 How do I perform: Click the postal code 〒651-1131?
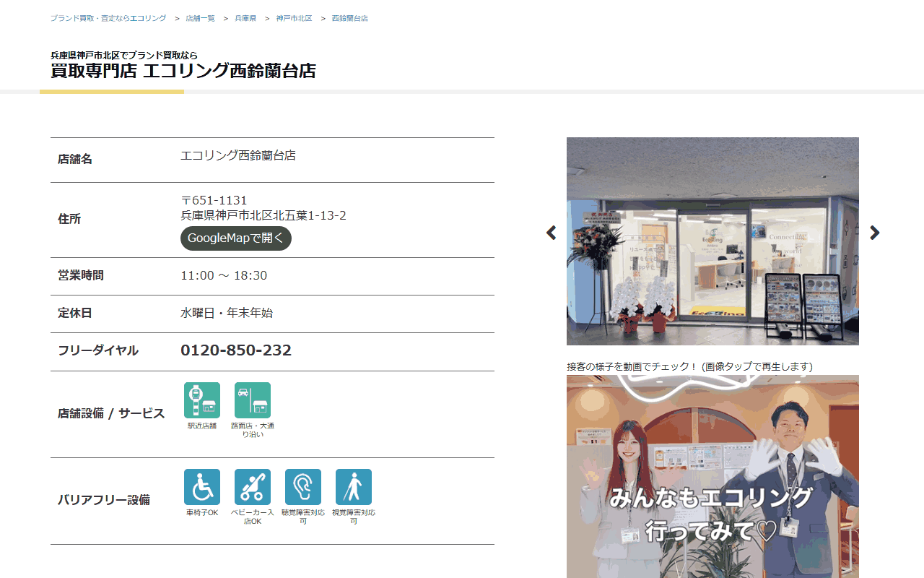pyautogui.click(x=214, y=200)
